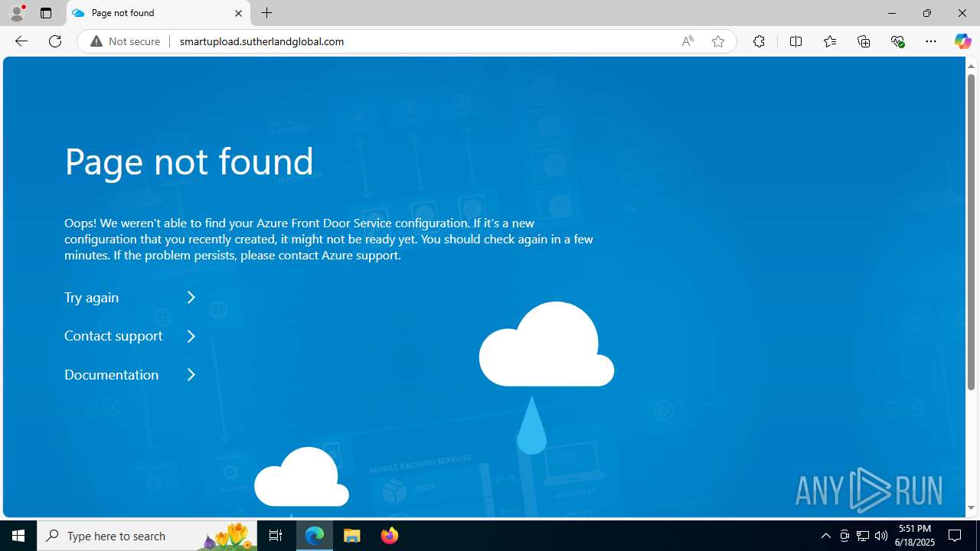The image size is (980, 551).
Task: Refresh the current page
Action: [x=55, y=41]
